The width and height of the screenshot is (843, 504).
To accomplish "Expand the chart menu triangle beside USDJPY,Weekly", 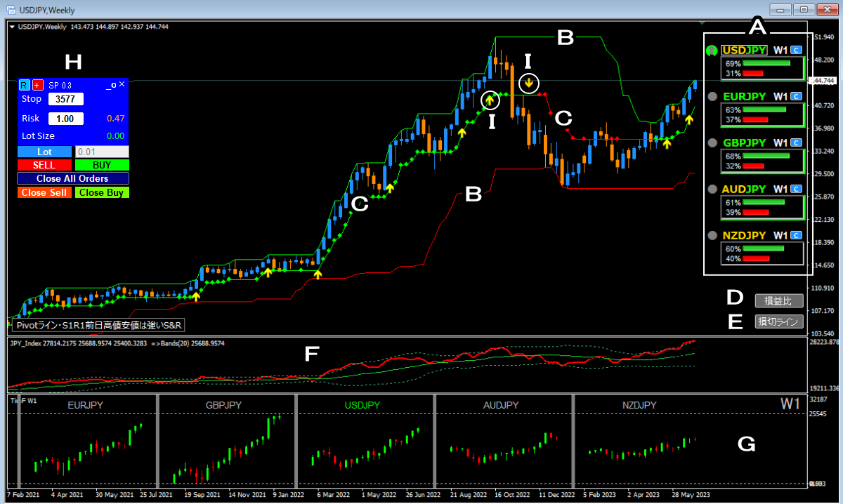I will coord(13,27).
